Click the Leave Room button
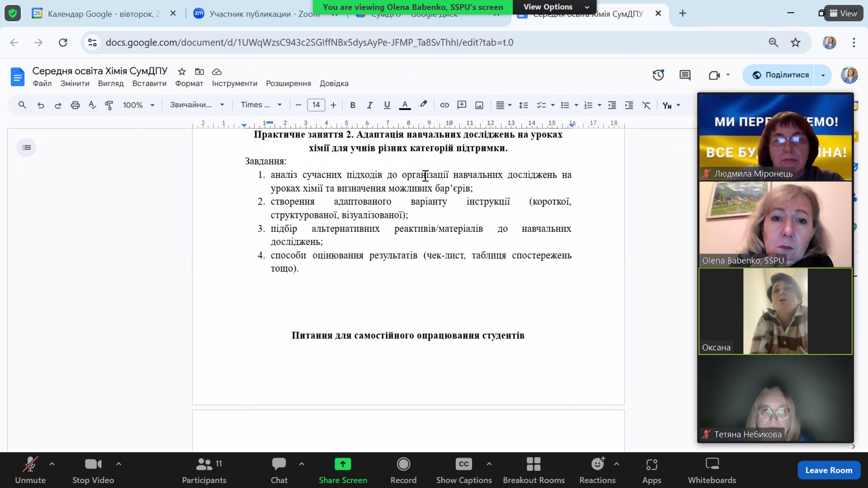This screenshot has width=868, height=488. click(x=828, y=470)
